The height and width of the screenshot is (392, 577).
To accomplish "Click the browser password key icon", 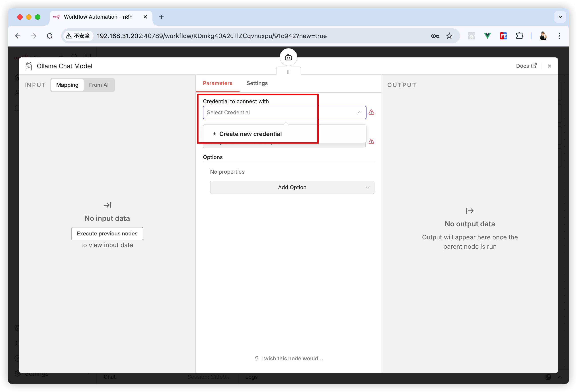I will click(x=435, y=36).
